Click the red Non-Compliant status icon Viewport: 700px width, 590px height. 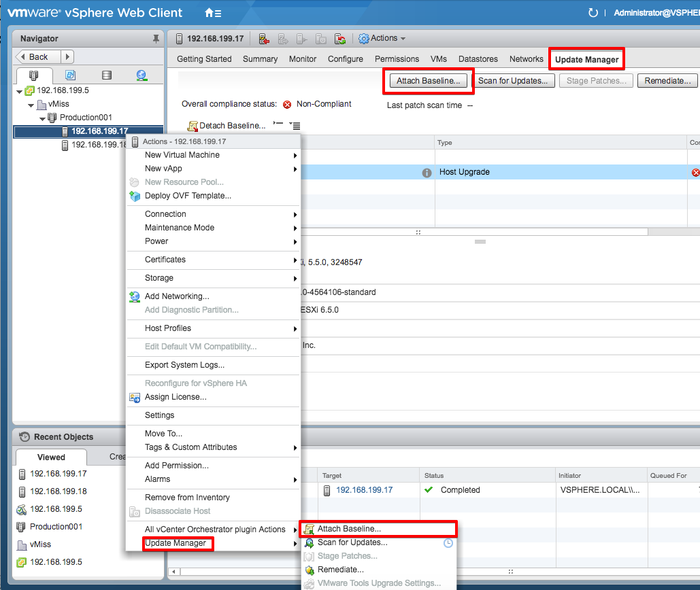(287, 105)
